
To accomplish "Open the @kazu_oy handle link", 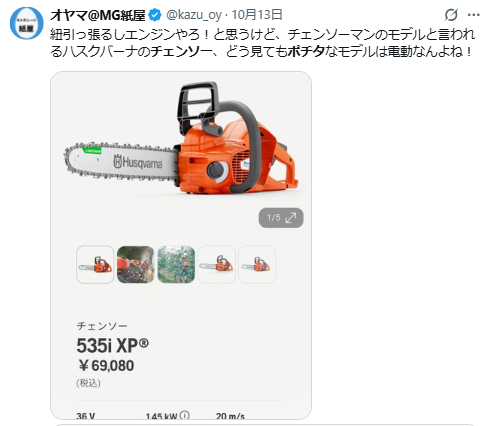I will 194,15.
